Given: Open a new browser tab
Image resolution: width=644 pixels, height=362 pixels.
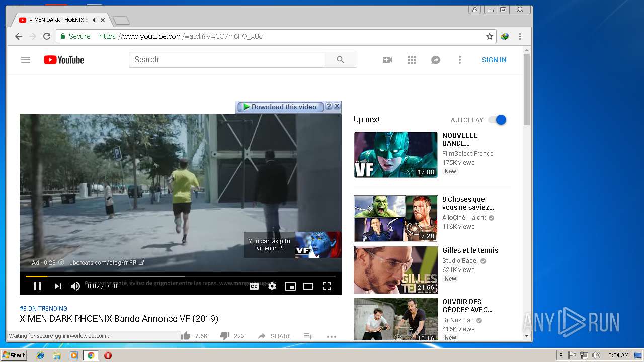Looking at the screenshot, I should pos(121,21).
